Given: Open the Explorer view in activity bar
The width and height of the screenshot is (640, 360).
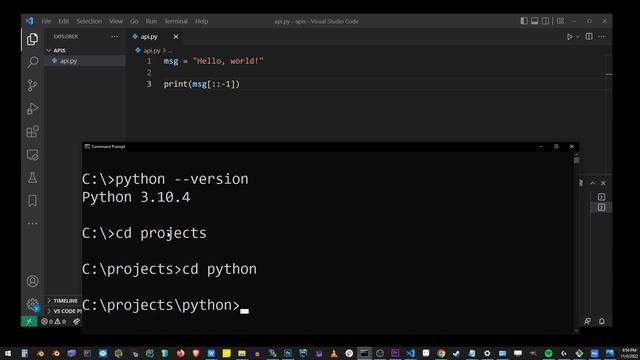Looking at the screenshot, I should [x=32, y=39].
